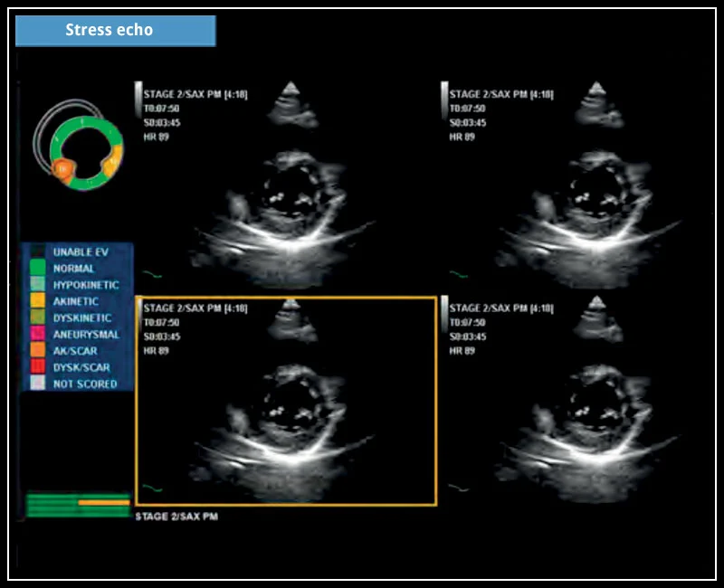Screen dimensions: 724x588
Task: Open the Stress echo title tab
Action: [115, 30]
